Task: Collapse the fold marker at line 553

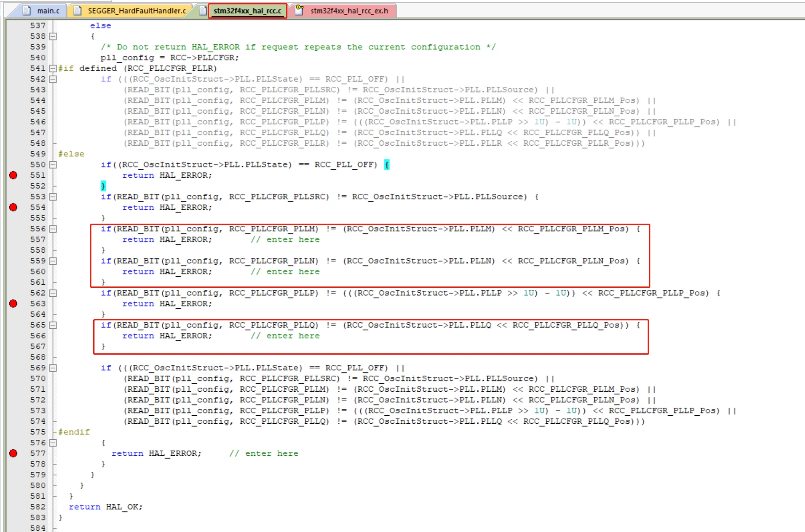Action: (x=53, y=196)
